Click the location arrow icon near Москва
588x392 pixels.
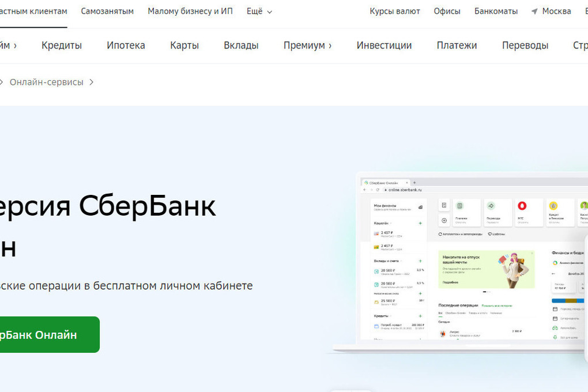tap(535, 12)
